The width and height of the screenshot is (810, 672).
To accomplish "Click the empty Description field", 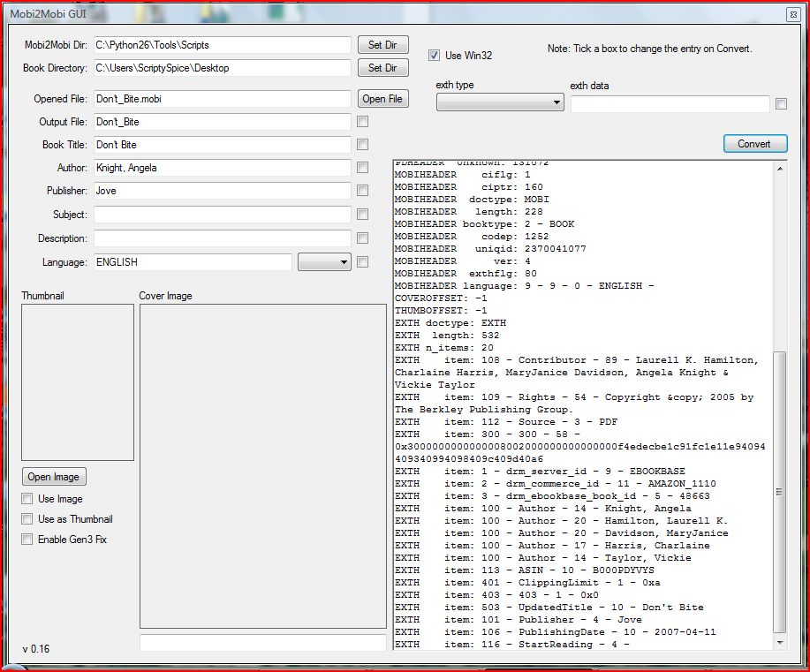I will pyautogui.click(x=222, y=238).
